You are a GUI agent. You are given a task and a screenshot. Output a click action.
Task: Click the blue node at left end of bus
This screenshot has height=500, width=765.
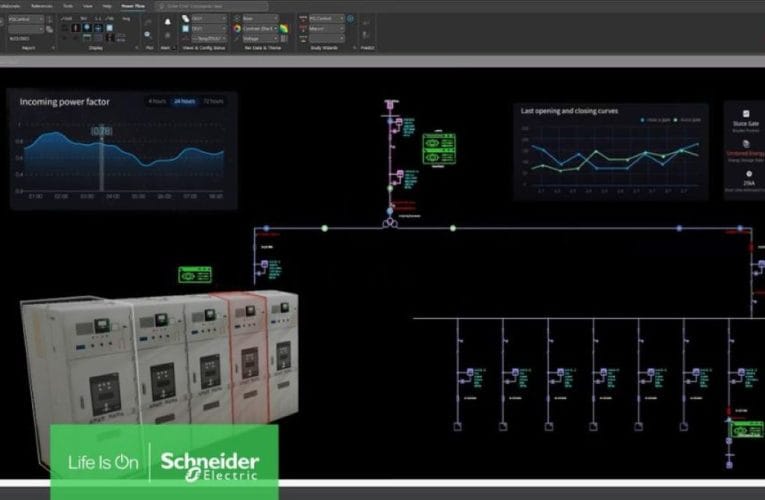click(x=266, y=228)
